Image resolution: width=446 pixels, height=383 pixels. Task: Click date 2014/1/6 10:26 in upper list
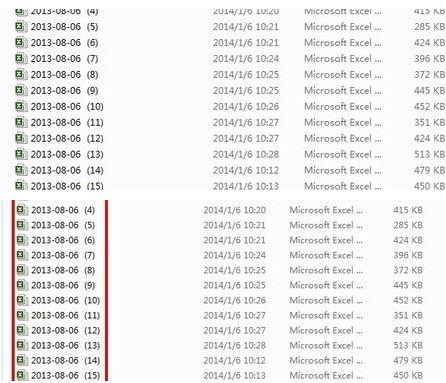pos(246,107)
